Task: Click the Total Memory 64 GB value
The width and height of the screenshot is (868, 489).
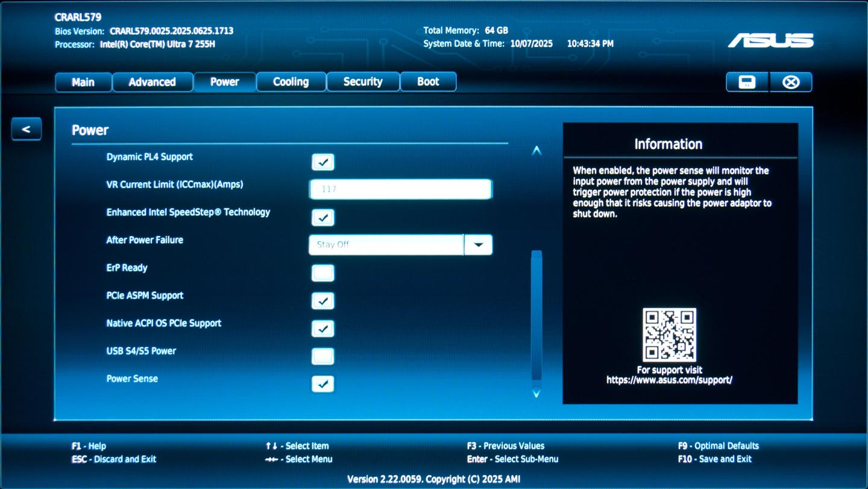Action: 496,30
